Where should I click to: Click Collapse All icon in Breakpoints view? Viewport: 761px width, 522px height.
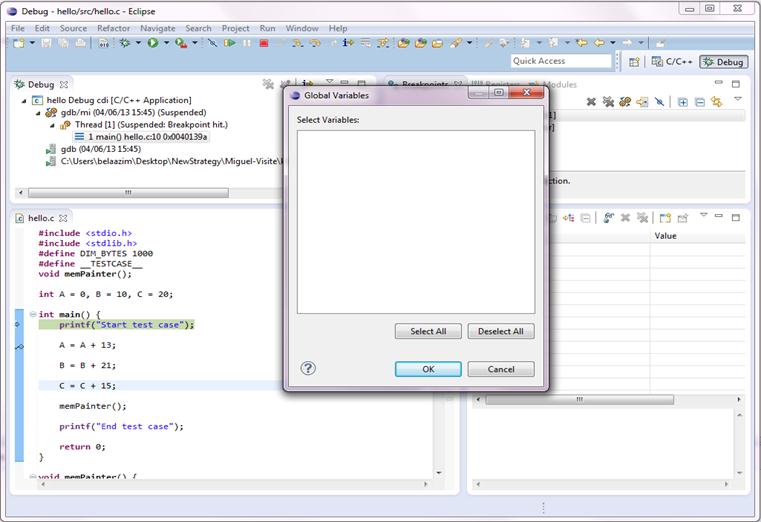click(x=699, y=102)
